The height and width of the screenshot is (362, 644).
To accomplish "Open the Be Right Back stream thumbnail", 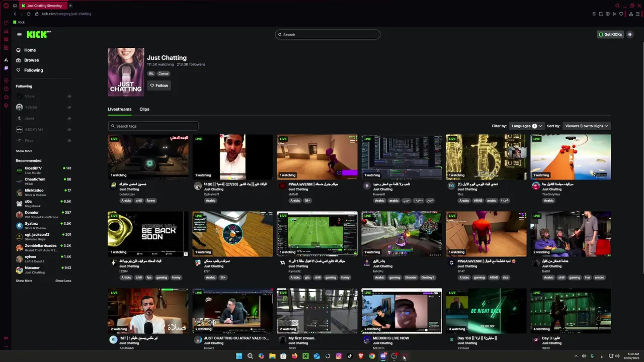I will [486, 311].
